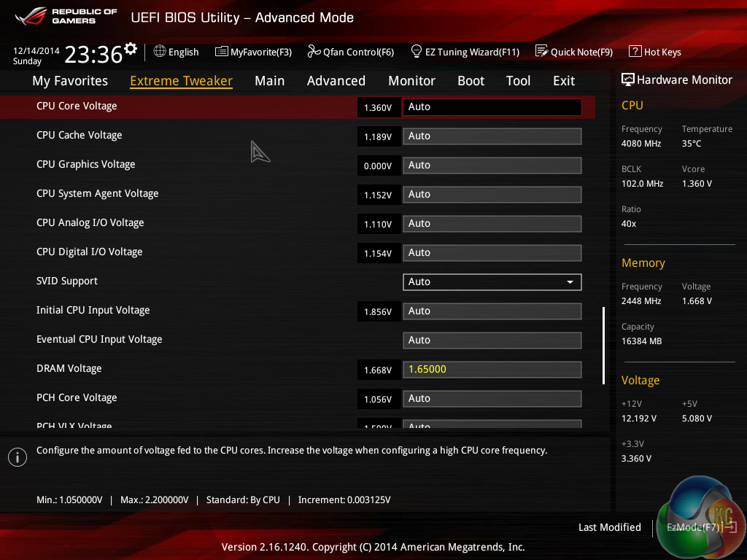Select CPU System Agent Voltage field

coord(492,194)
